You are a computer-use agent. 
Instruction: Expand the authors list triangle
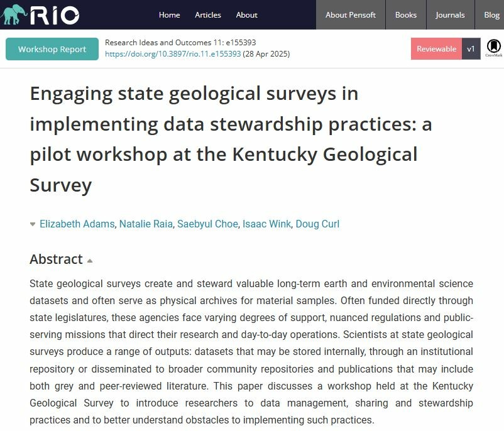33,224
